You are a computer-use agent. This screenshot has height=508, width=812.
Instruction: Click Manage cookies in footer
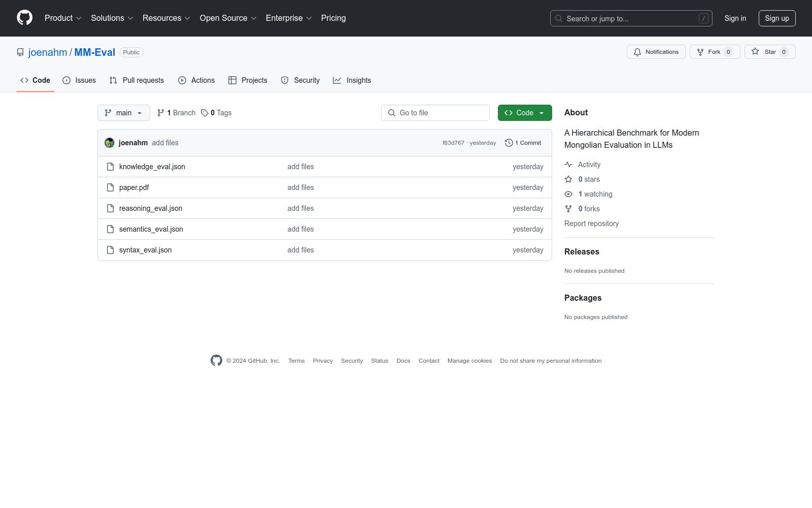(469, 361)
